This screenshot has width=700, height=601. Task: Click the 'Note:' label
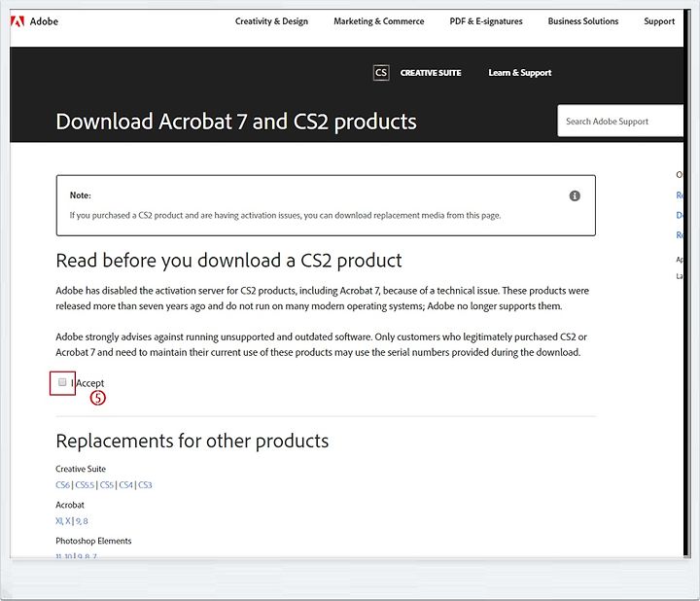tap(81, 195)
